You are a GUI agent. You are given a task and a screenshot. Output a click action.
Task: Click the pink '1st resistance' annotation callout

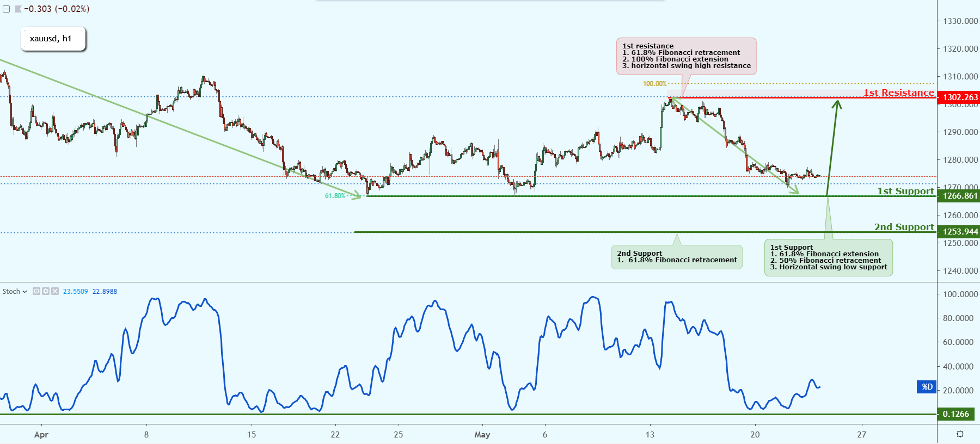(687, 56)
